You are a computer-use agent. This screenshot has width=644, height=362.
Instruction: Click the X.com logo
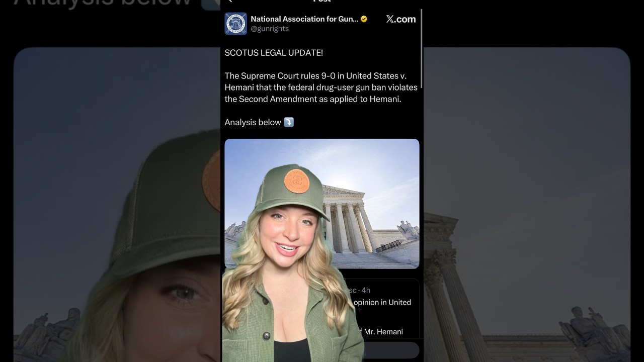(x=401, y=19)
